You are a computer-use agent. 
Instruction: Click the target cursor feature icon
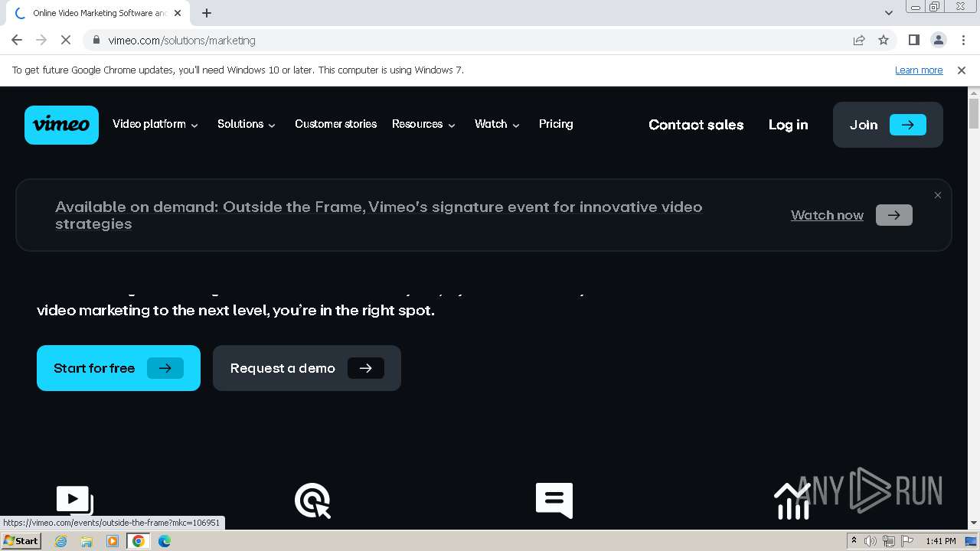312,501
